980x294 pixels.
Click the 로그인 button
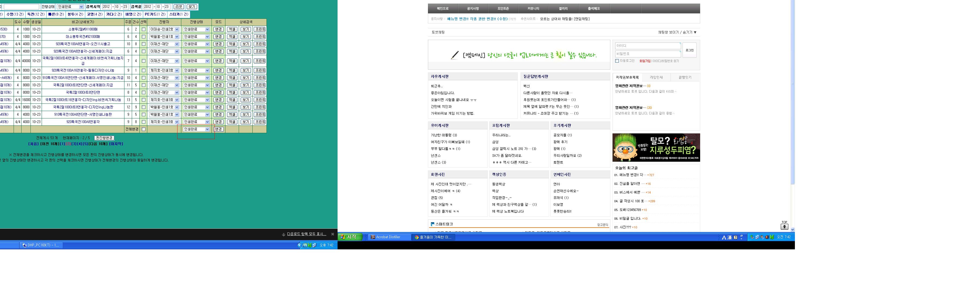tap(689, 50)
